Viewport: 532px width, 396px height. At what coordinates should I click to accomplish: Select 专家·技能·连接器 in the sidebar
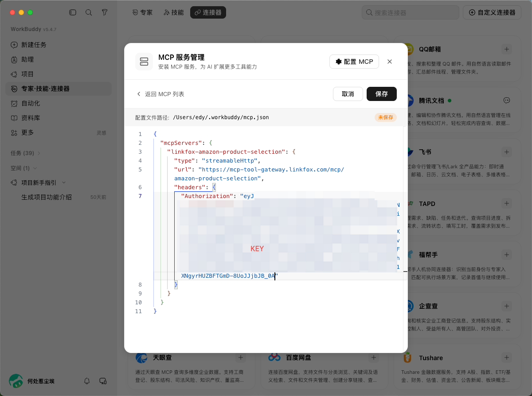point(59,89)
